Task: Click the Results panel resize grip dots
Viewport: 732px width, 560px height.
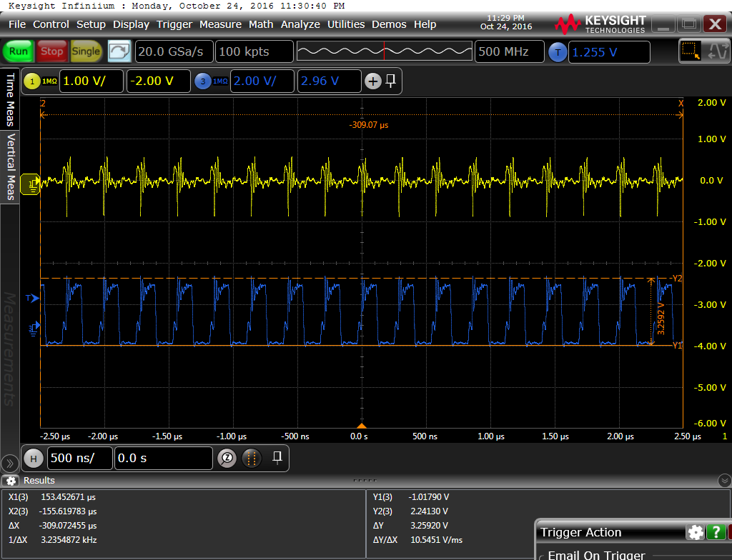Action: pyautogui.click(x=365, y=480)
